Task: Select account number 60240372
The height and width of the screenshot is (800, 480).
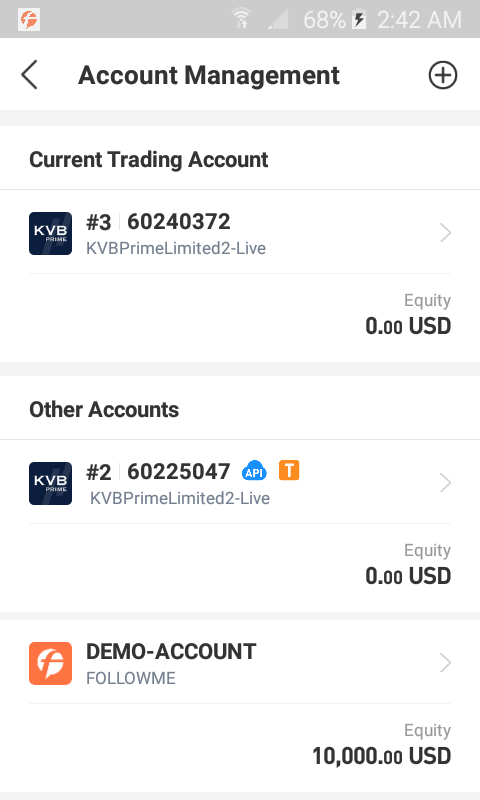Action: [x=179, y=222]
